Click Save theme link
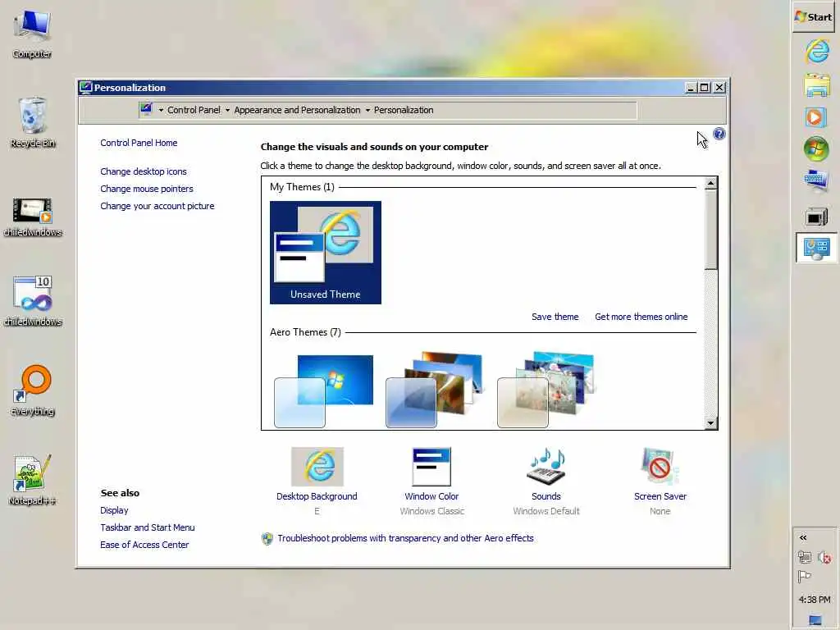Image resolution: width=840 pixels, height=630 pixels. [x=555, y=317]
